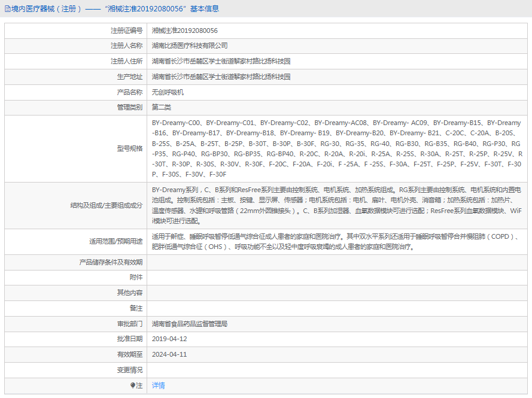Click the label 变更情况
This screenshot has height=398, width=532.
pos(130,370)
